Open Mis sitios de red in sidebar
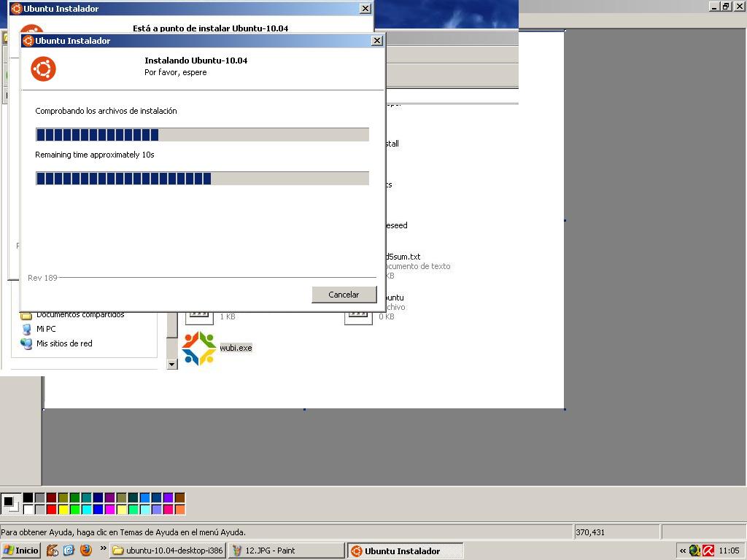 (x=64, y=343)
